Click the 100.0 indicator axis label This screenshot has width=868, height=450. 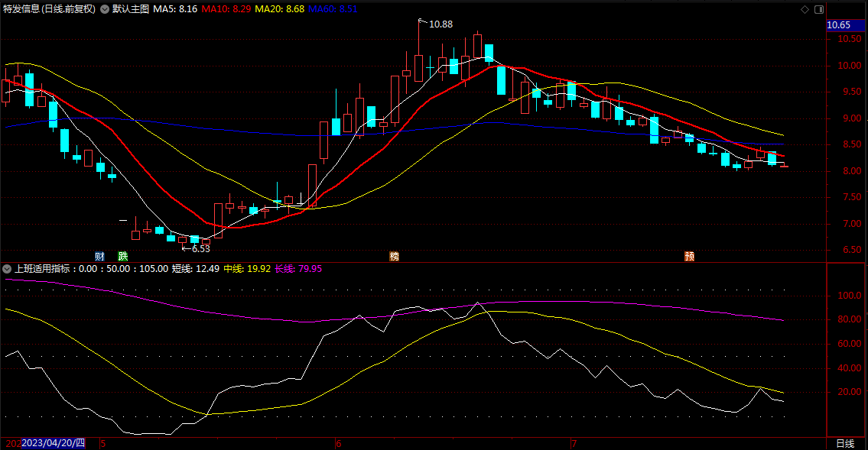tap(849, 296)
